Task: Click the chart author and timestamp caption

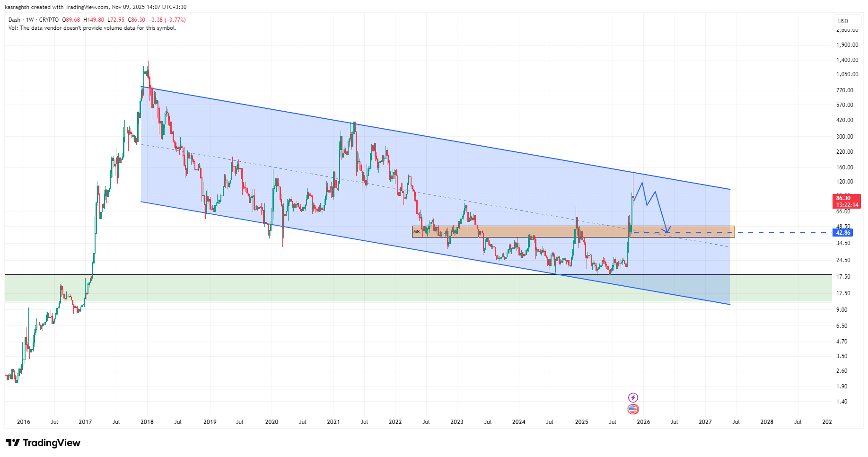Action: (97, 7)
